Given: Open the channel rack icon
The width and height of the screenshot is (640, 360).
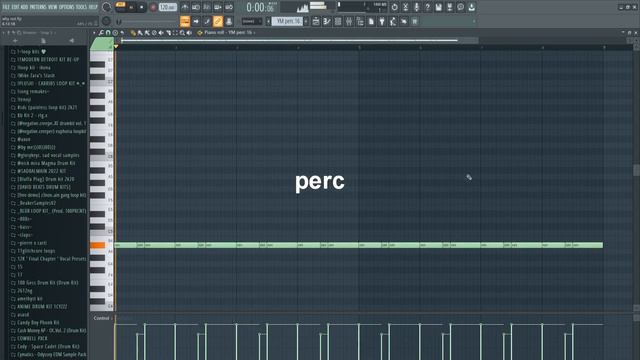Looking at the screenshot, I should tap(338, 21).
